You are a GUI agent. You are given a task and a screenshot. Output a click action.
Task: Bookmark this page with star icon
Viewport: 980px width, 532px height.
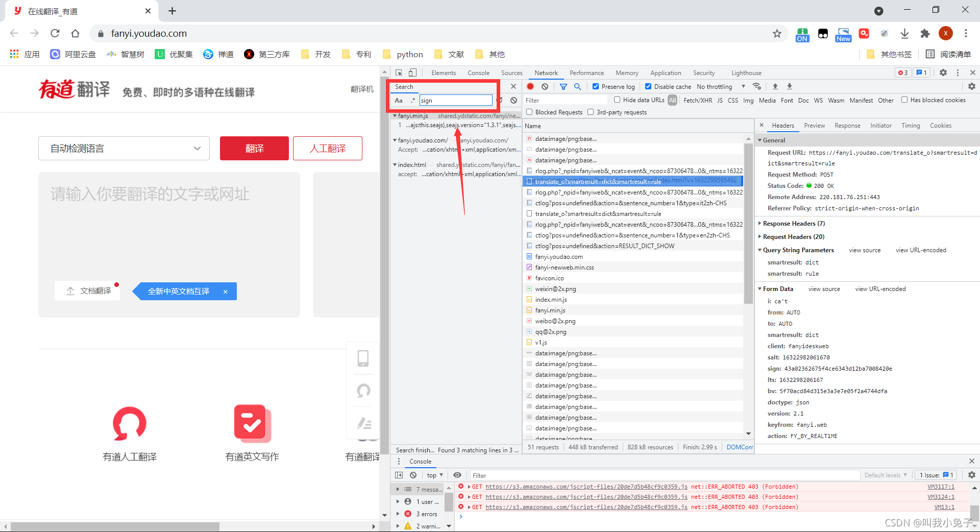[777, 33]
